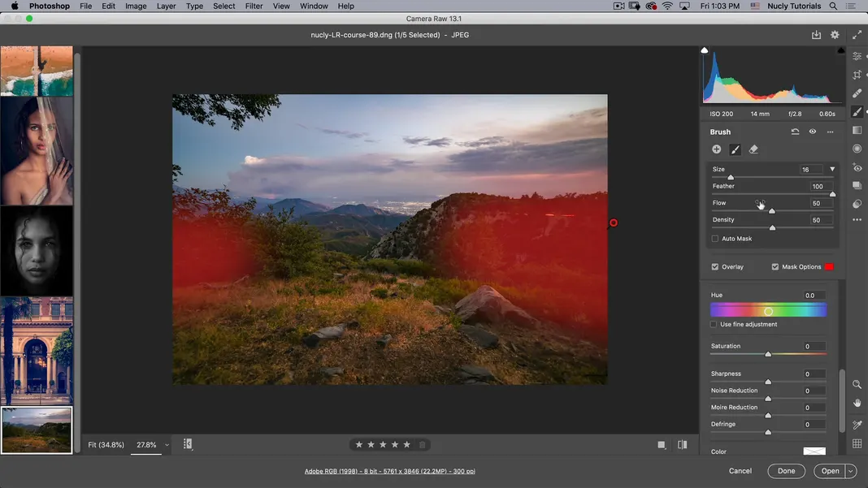
Task: Enable the Auto Mask checkbox
Action: (714, 239)
